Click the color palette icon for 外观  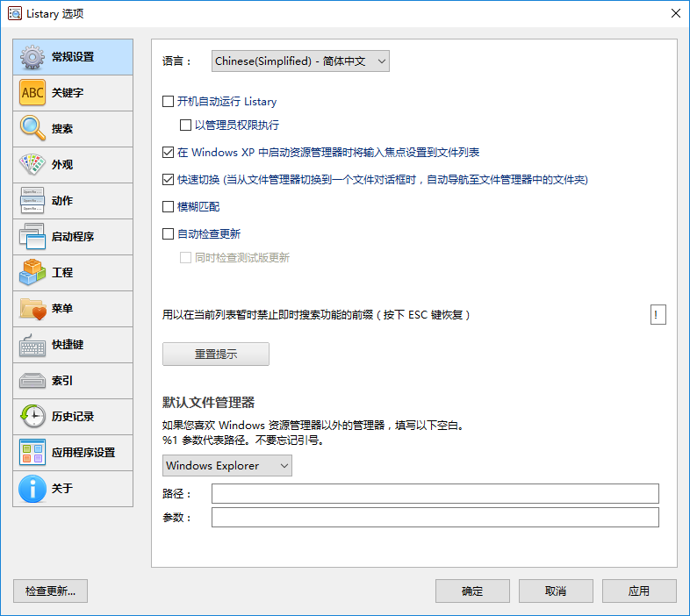32,165
